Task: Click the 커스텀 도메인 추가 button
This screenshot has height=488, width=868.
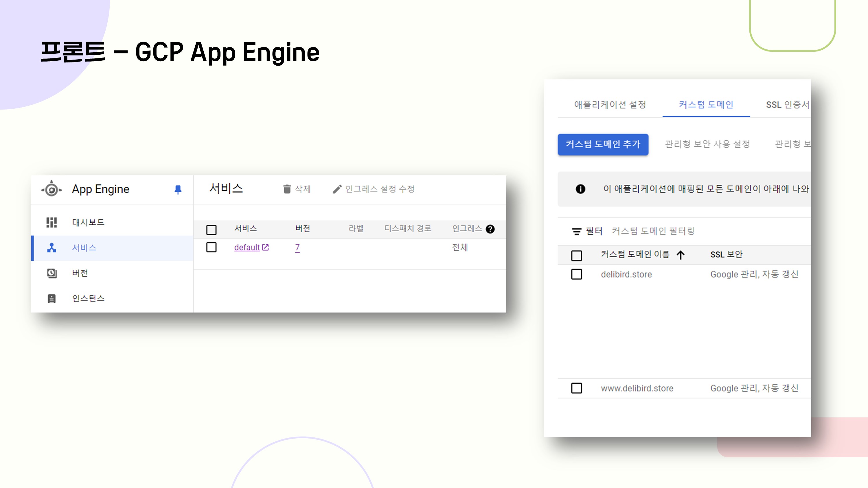Action: coord(603,145)
